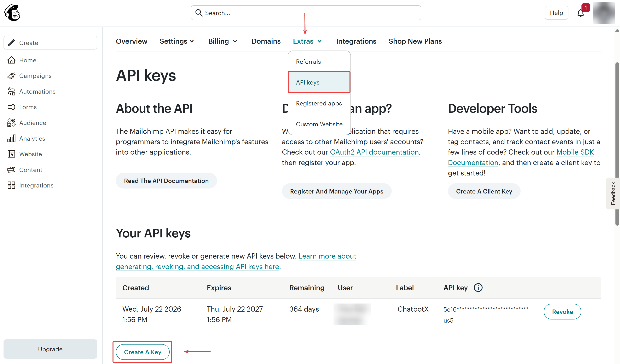Click the Help button
620x364 pixels.
pos(557,13)
